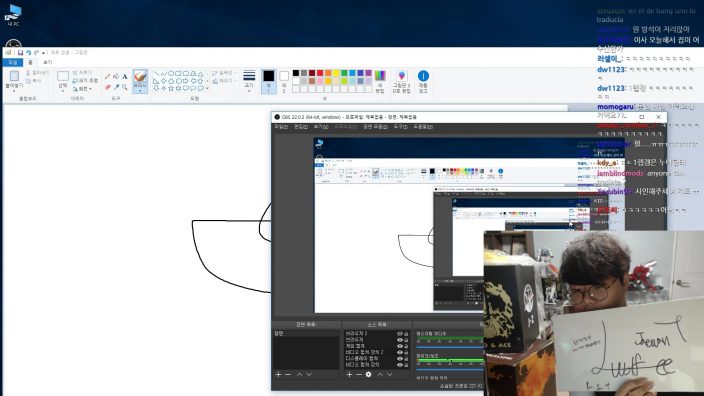Choose the Eraser tool in Paint

[x=108, y=87]
